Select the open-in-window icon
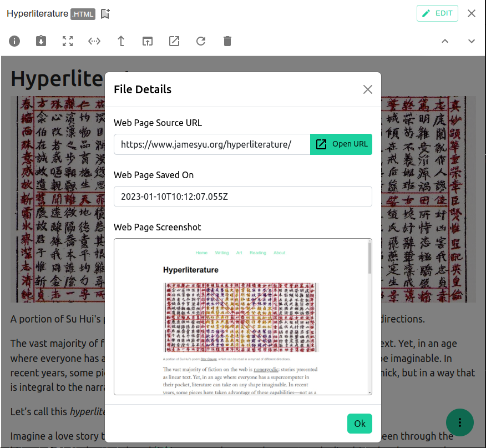This screenshot has height=448, width=486. coord(147,41)
